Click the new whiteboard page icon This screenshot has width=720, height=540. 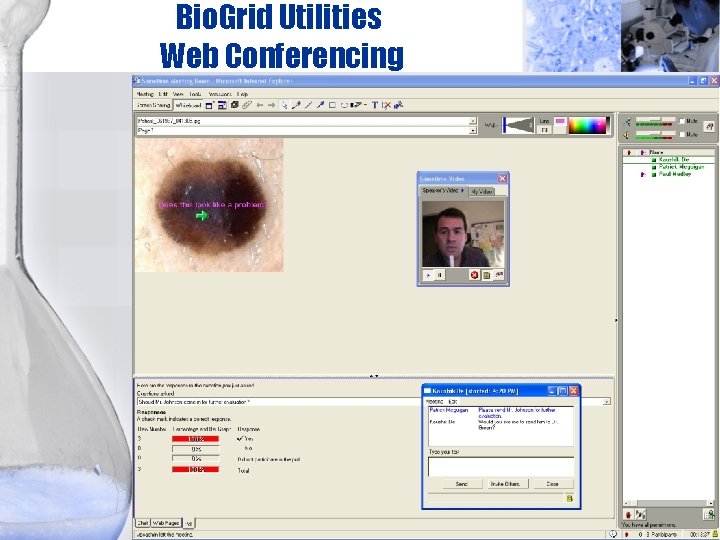[209, 105]
